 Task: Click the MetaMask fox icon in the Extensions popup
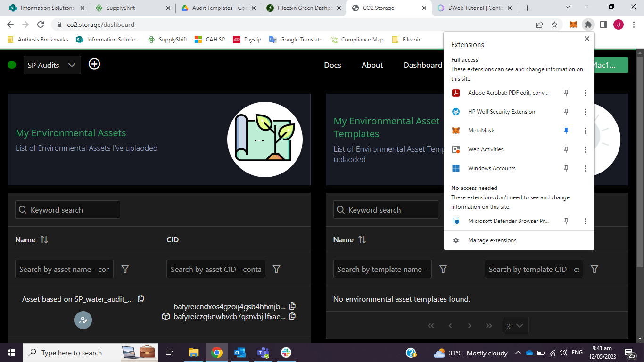pyautogui.click(x=456, y=131)
